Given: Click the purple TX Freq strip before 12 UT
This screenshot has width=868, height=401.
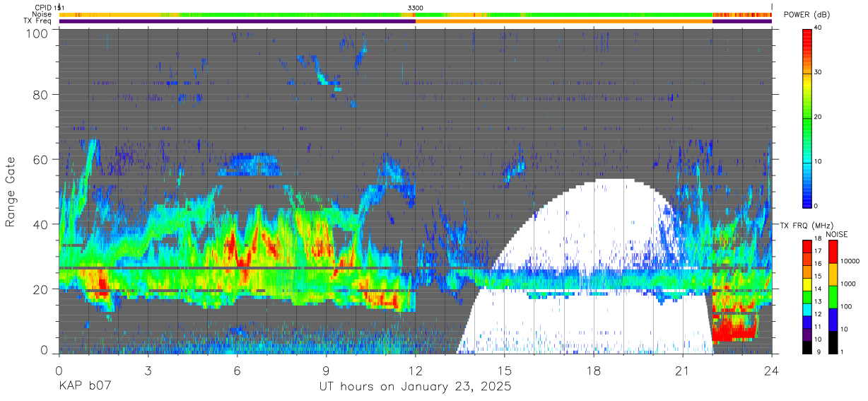Looking at the screenshot, I should tap(237, 21).
